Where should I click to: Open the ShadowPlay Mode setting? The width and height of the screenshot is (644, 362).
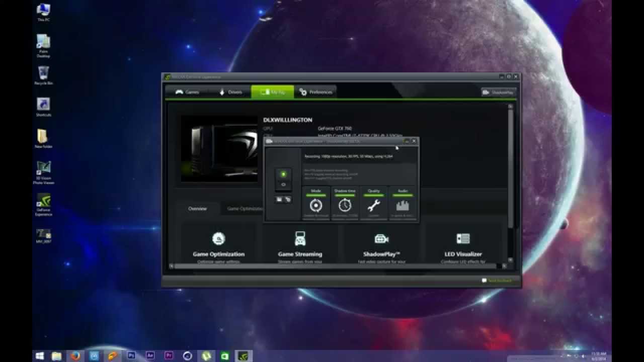(316, 203)
